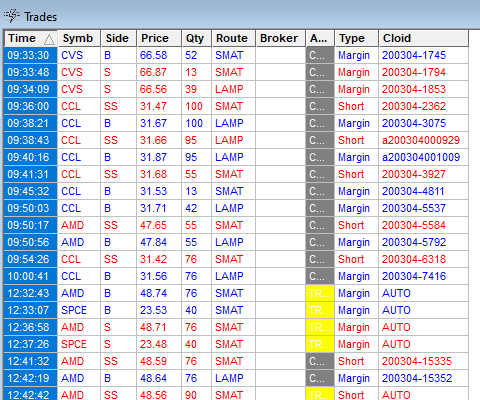The width and height of the screenshot is (480, 400).
Task: Sort by the Qty column header
Action: [196, 38]
